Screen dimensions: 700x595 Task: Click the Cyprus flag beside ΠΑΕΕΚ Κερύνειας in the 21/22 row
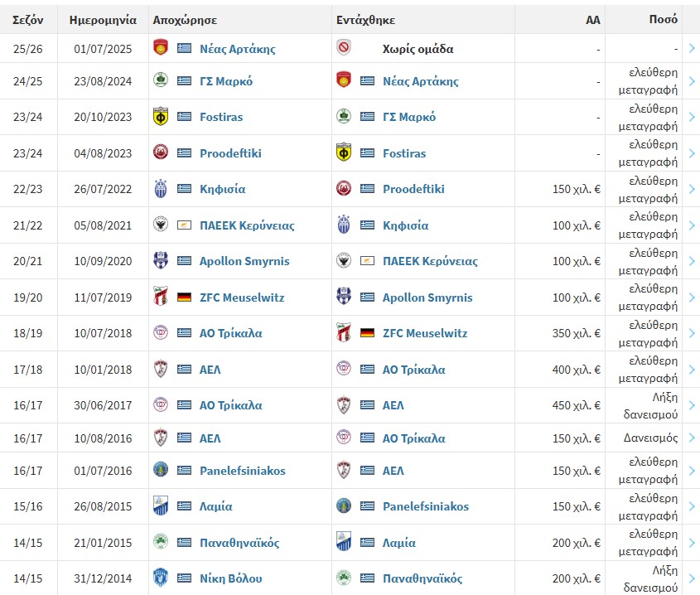pos(184,225)
